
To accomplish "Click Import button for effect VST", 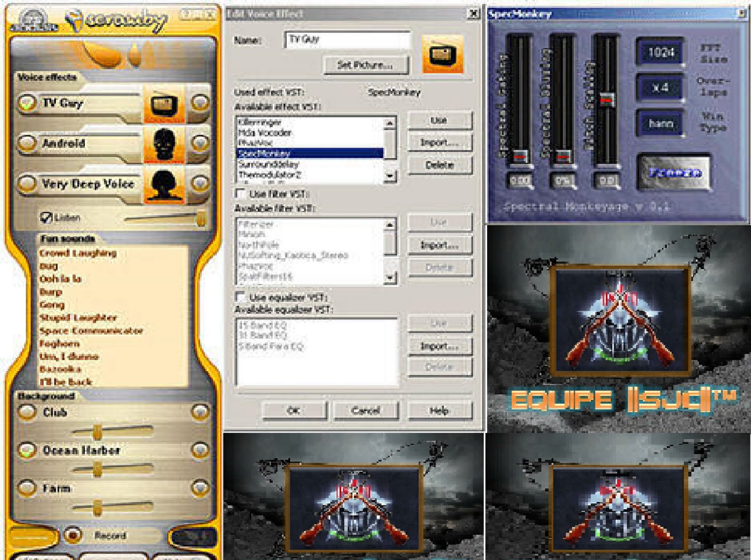I will (439, 143).
